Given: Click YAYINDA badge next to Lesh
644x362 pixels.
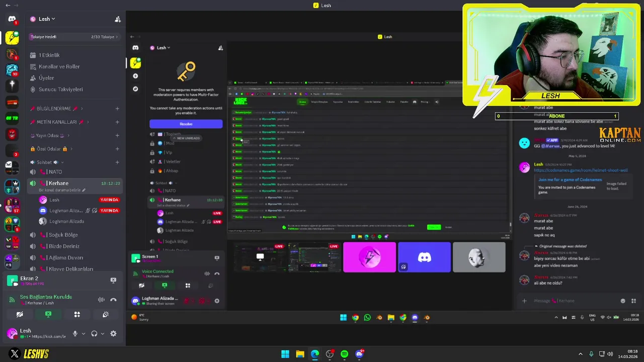Looking at the screenshot, I should [x=109, y=200].
